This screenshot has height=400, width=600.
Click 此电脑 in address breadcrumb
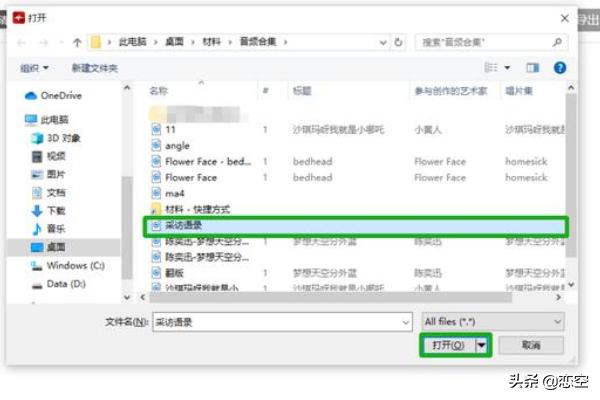click(132, 42)
